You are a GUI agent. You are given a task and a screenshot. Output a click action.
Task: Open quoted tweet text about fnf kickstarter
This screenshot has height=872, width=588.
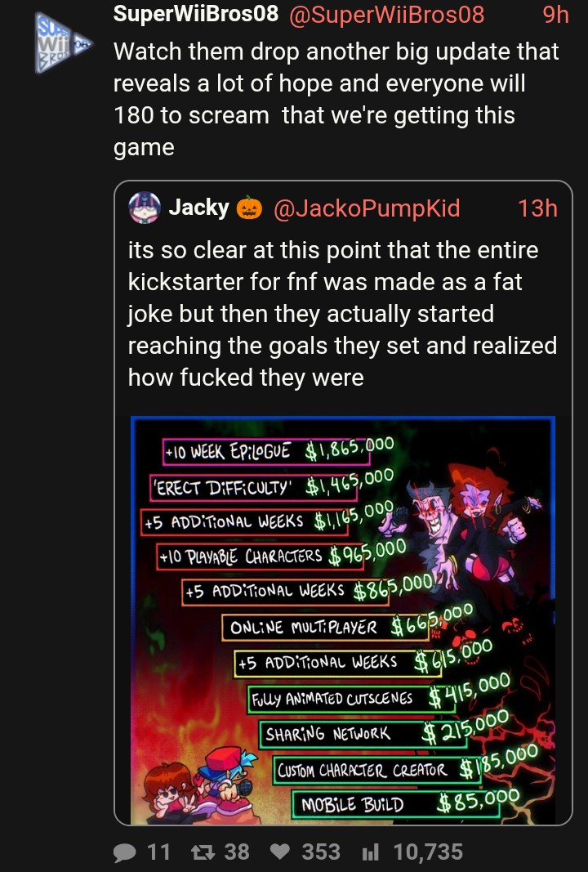[x=342, y=314]
